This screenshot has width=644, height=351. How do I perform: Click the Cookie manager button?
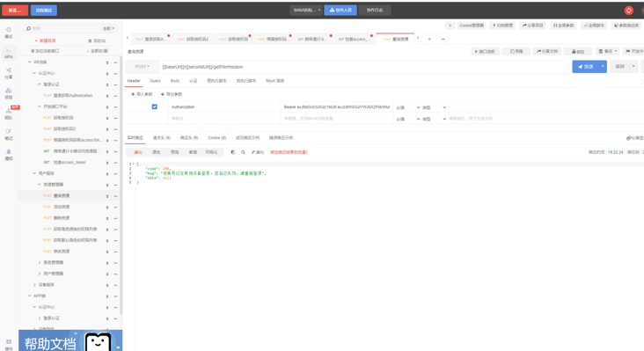coord(472,26)
